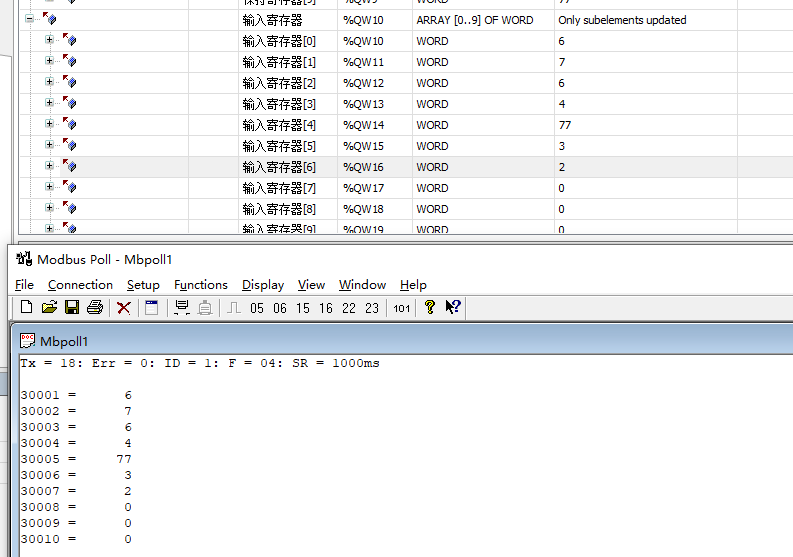Open the Window menu

coord(363,285)
